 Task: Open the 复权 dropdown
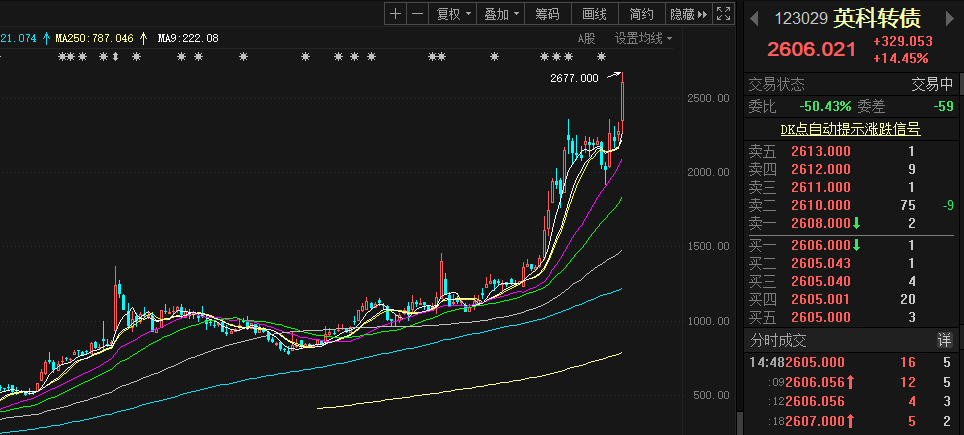454,14
